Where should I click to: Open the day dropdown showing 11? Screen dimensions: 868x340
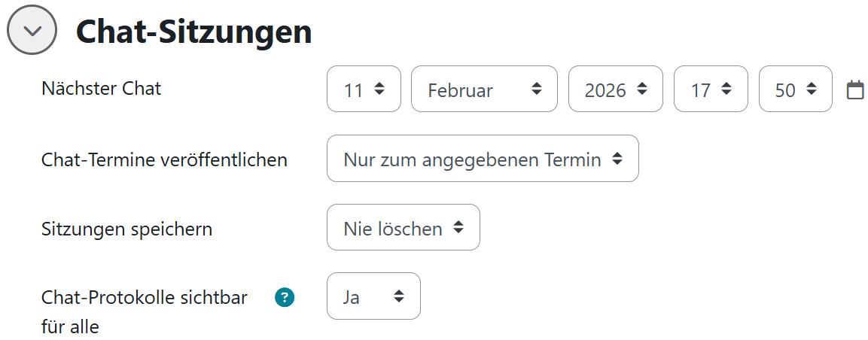point(364,90)
